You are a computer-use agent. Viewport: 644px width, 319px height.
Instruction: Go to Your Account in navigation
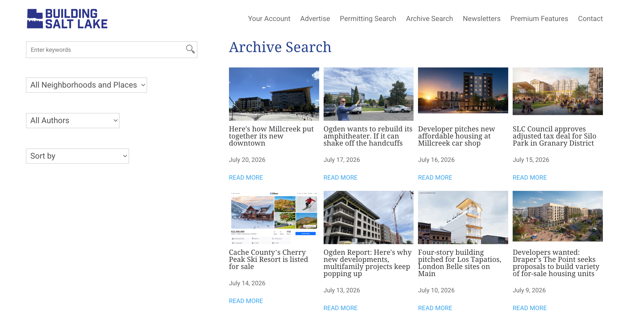coord(269,19)
